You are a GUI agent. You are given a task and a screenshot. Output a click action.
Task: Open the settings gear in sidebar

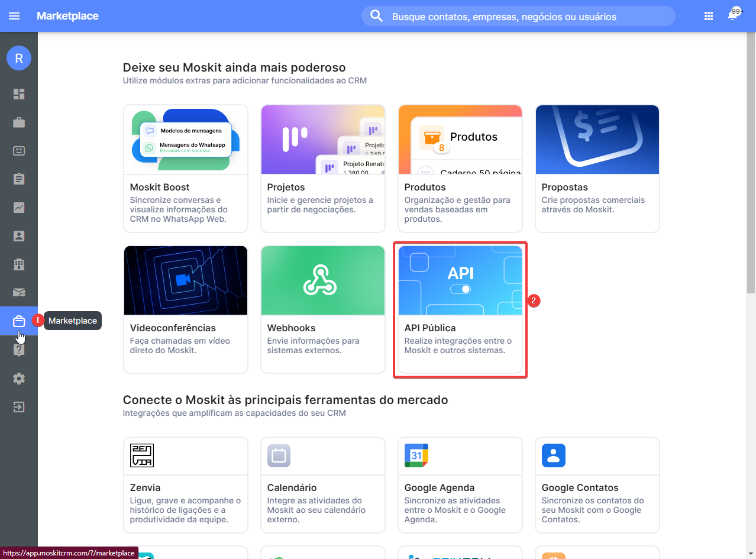tap(19, 379)
